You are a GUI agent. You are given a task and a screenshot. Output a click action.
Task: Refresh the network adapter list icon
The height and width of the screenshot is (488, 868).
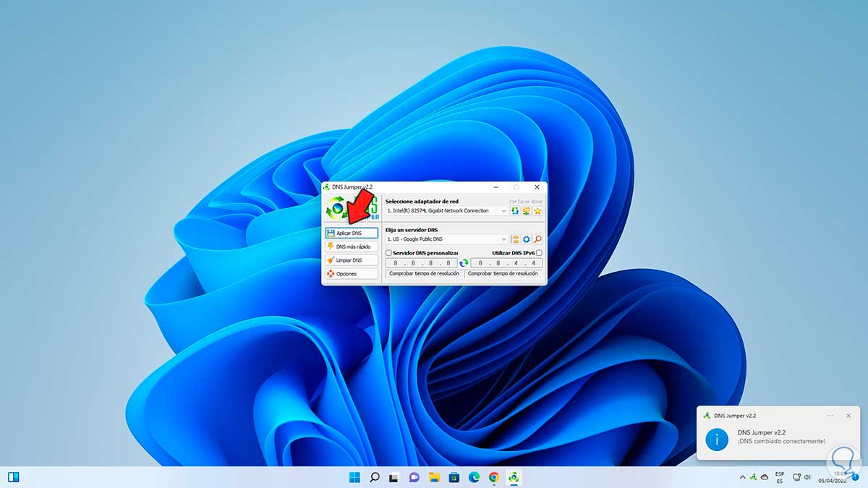(515, 211)
